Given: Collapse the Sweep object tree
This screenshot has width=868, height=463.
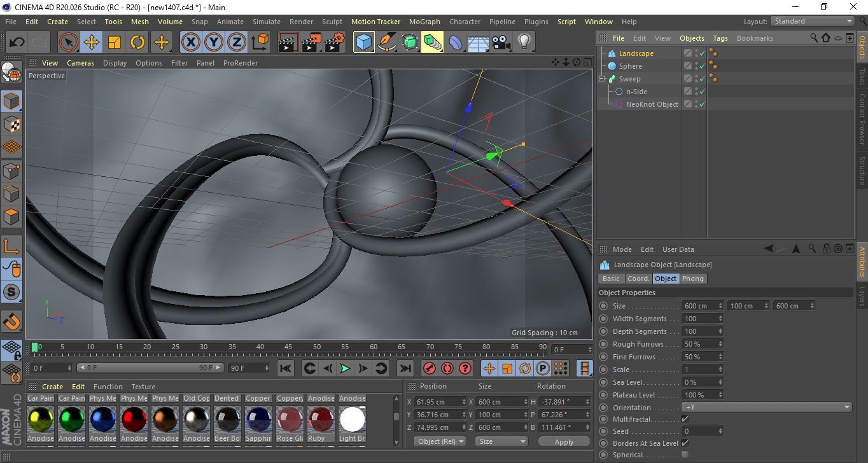Looking at the screenshot, I should pyautogui.click(x=602, y=79).
